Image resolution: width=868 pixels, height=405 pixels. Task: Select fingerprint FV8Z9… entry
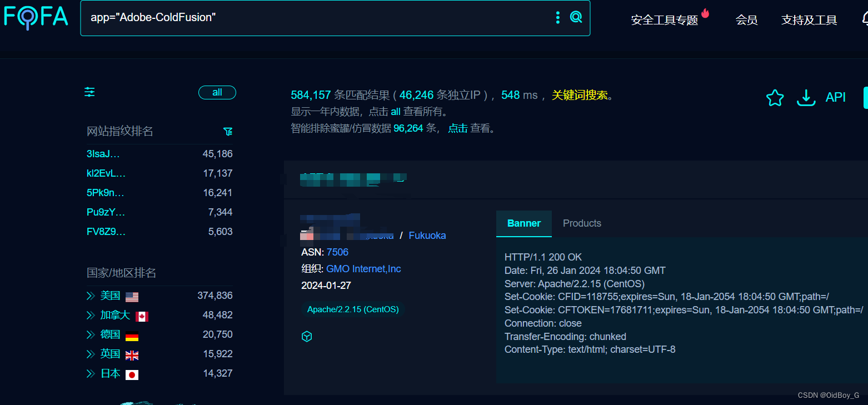click(106, 232)
